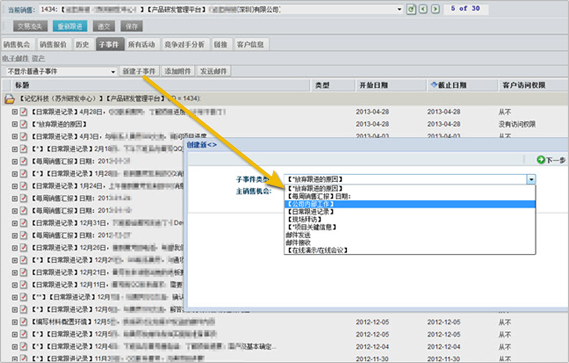Expand the 编写材料配置环境 row
This screenshot has width=569, height=363.
[15, 322]
